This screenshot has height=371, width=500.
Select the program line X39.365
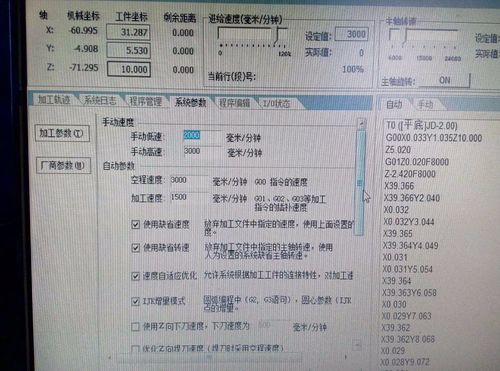coord(398,233)
